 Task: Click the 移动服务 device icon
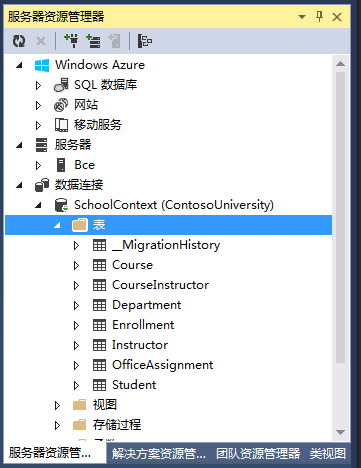click(x=61, y=125)
